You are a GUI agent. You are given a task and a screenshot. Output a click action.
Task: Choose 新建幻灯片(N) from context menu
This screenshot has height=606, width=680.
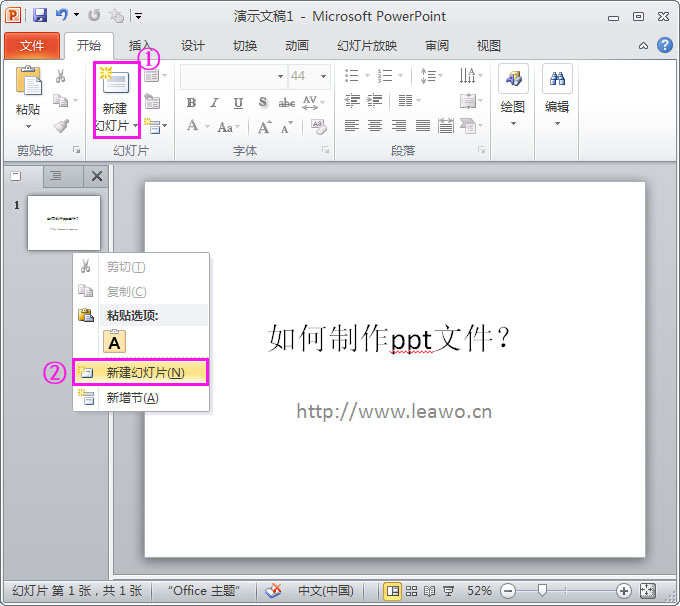141,372
